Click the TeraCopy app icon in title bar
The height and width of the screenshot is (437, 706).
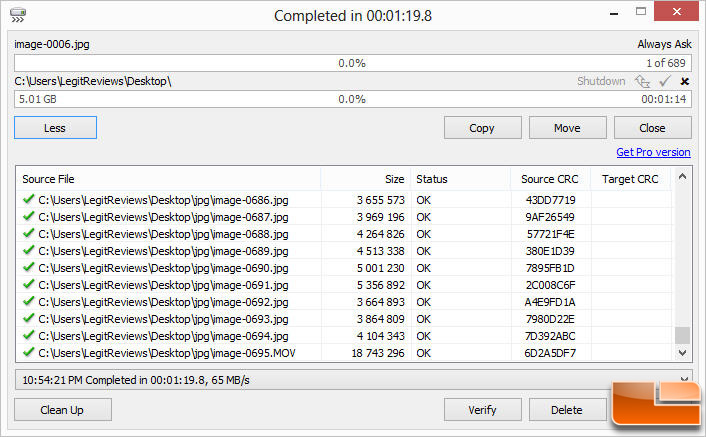18,15
